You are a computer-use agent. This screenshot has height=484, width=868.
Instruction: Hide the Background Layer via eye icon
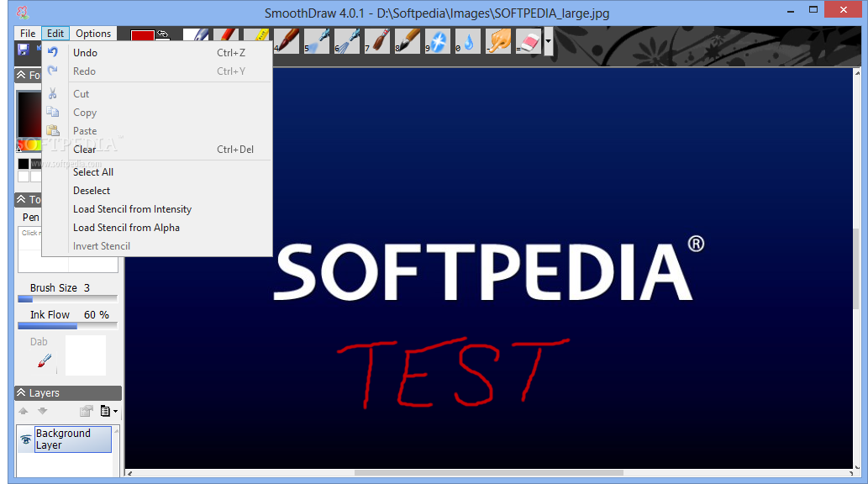(25, 439)
